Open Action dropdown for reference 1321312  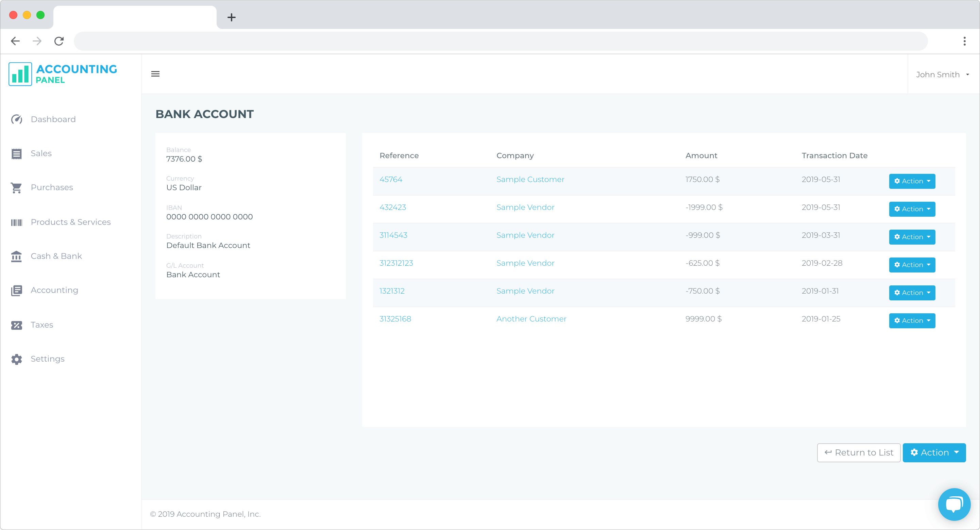click(x=912, y=293)
